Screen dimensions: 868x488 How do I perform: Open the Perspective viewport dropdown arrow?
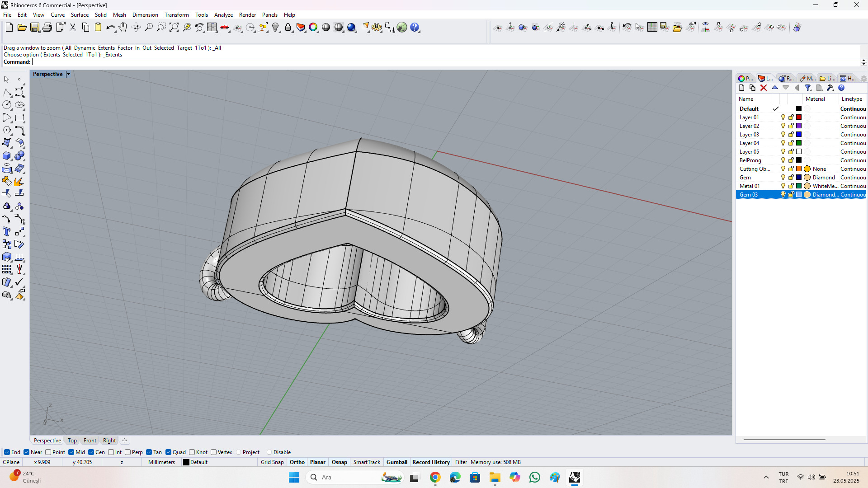click(68, 74)
